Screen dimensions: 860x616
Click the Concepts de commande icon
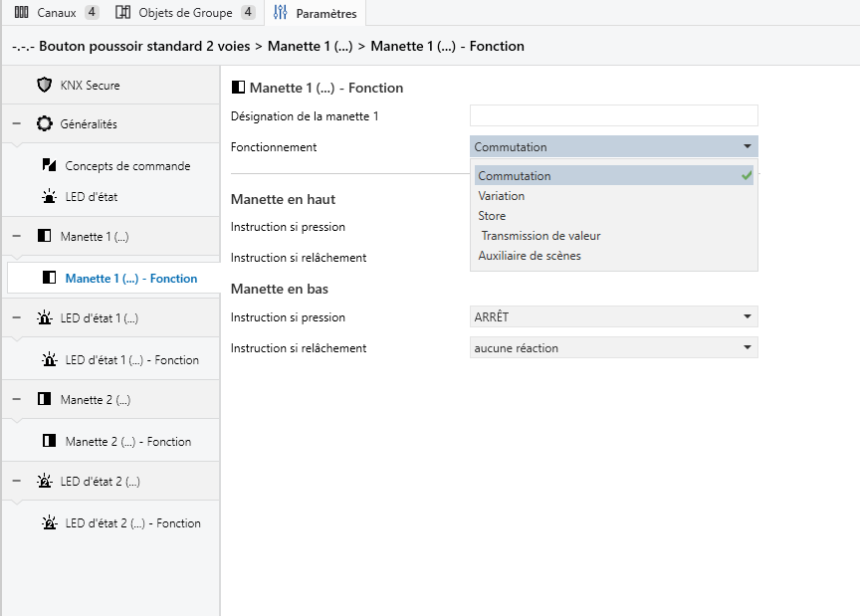tap(50, 165)
